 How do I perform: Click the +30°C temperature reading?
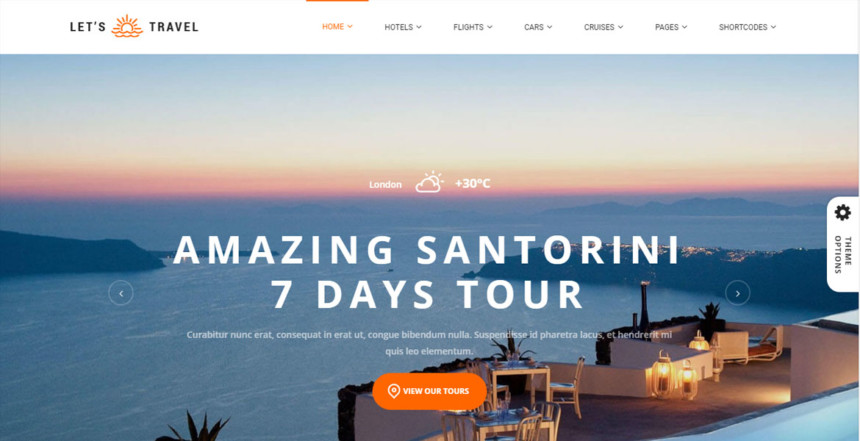pos(472,183)
